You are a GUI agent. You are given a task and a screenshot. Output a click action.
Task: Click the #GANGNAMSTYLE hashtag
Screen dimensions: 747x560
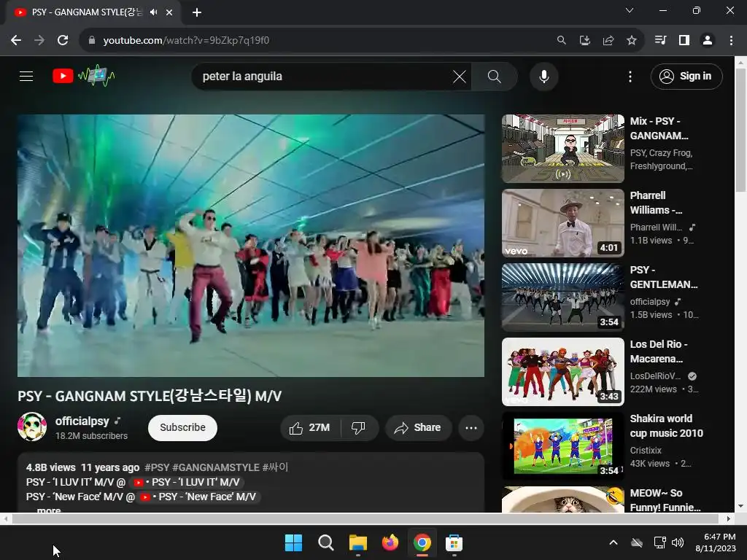coord(216,467)
